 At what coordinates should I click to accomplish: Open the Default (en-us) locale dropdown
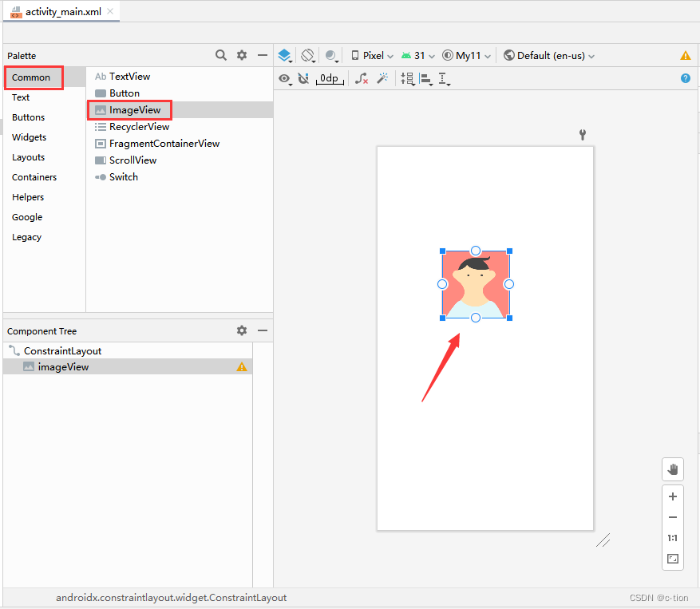coord(549,55)
